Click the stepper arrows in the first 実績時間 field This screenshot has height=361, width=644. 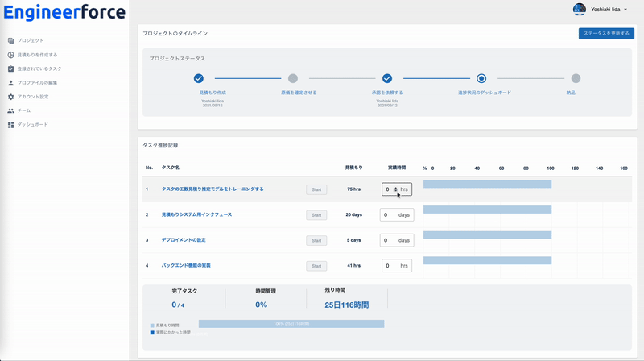395,189
